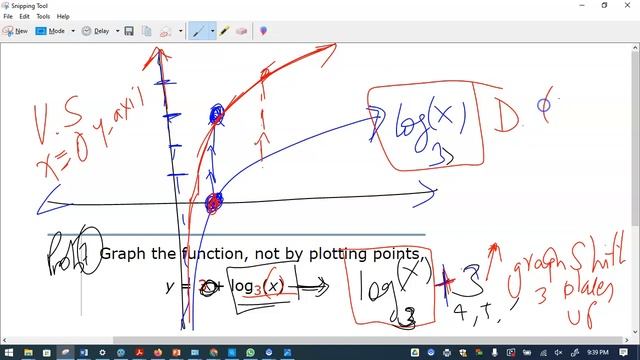Viewport: 640px width, 360px height.
Task: Click the Copy icon in toolbar
Action: pyautogui.click(x=147, y=31)
